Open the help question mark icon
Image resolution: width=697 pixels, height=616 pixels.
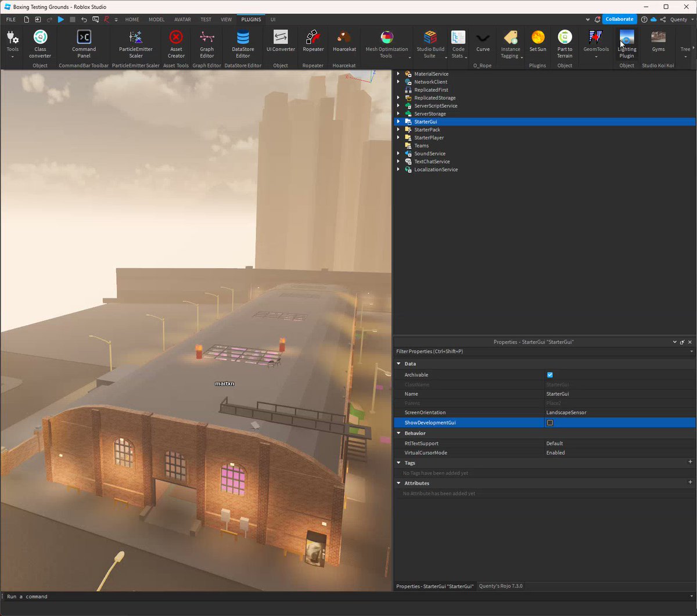644,19
